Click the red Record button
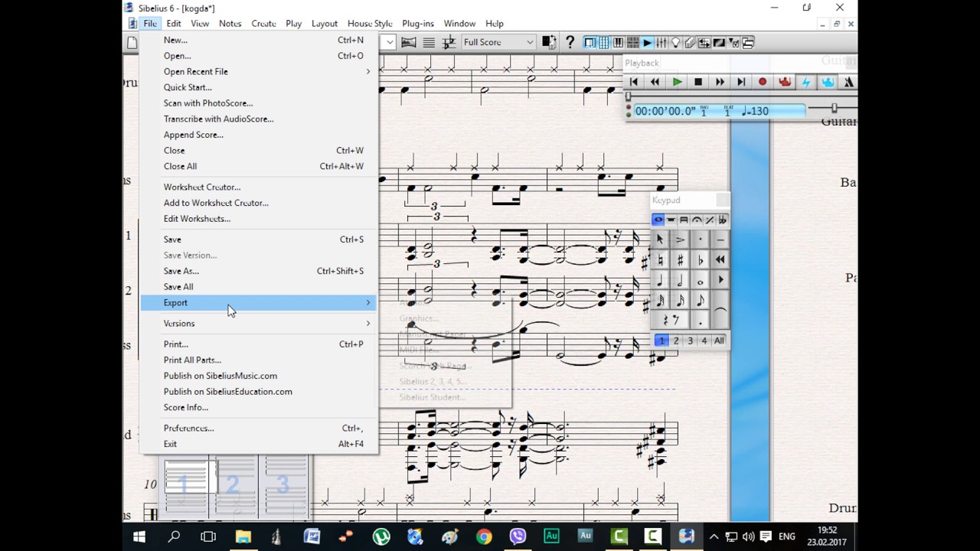 coord(763,82)
